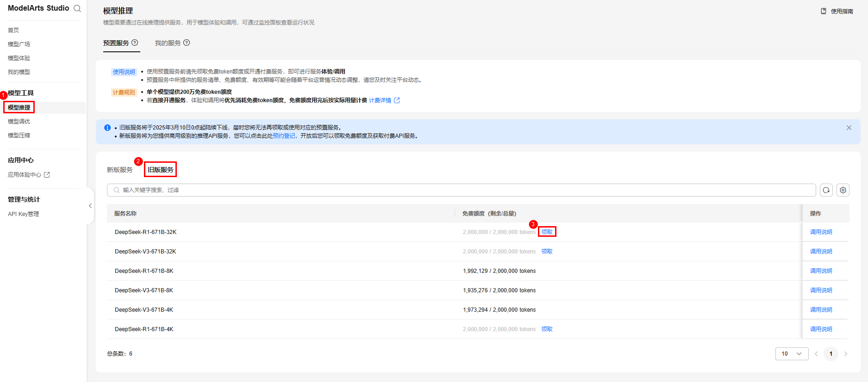Click the 预约登记 link in notice
The image size is (868, 382).
click(284, 136)
